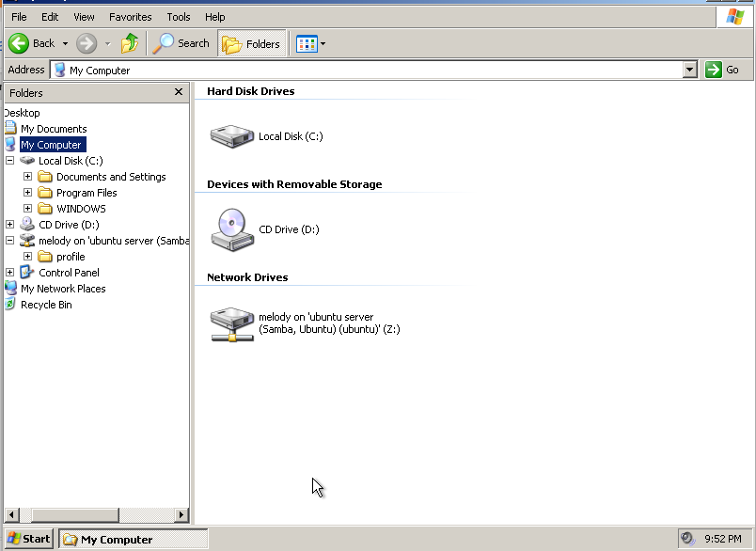Open the Start menu
Viewport: 756px width, 551px height.
pos(28,539)
